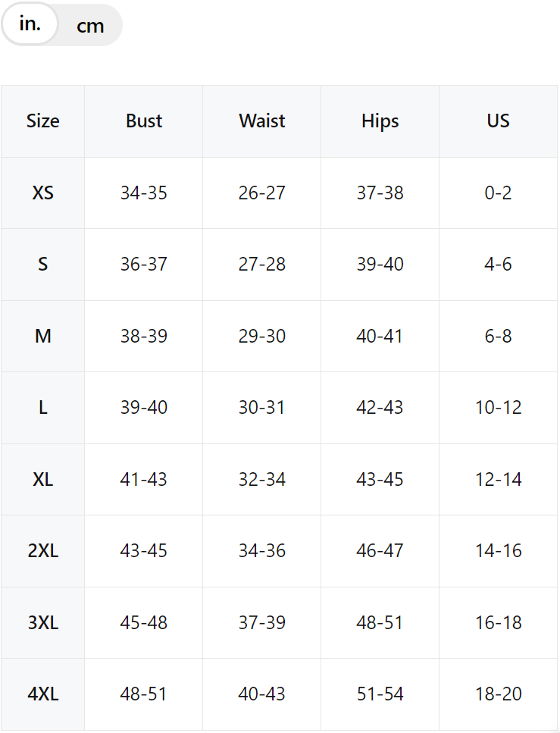Select the in. unit option

(x=30, y=24)
